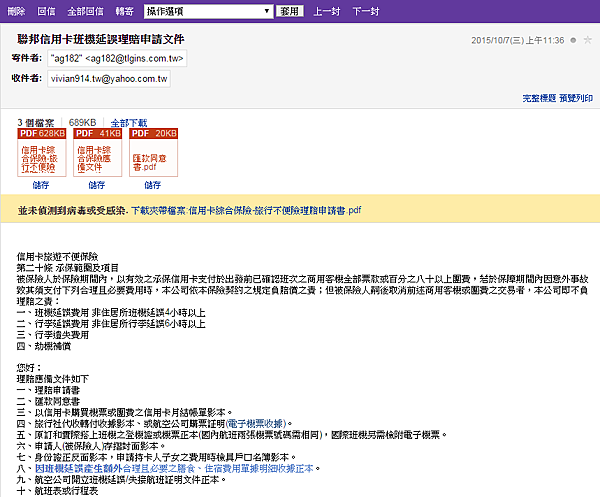
Task: Click the 理賠應備文件如下 text line
Action: pyautogui.click(x=53, y=380)
